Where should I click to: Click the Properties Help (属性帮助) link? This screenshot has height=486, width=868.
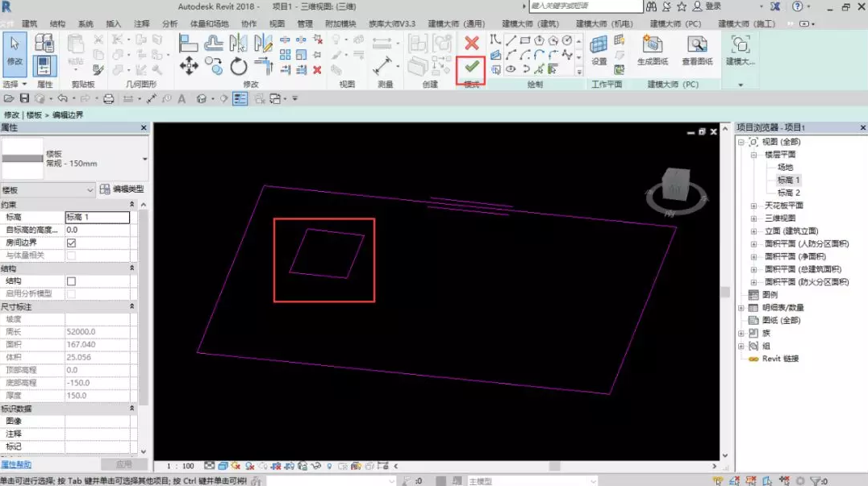pos(16,464)
